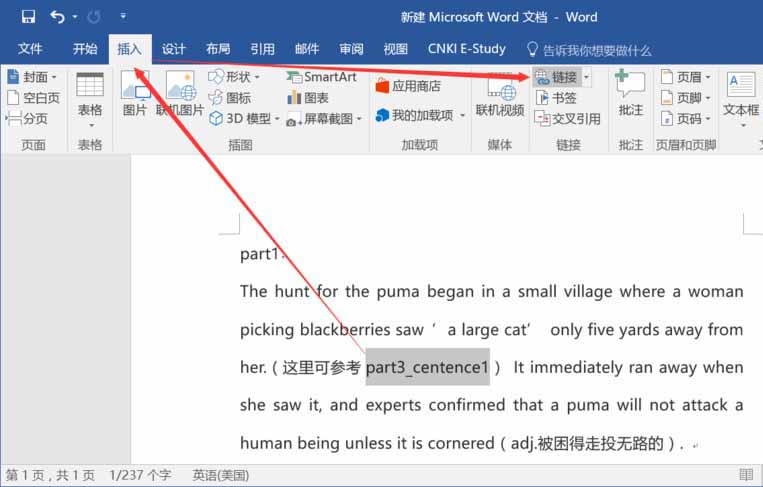
Task: Click the part1 heading text
Action: 259,254
